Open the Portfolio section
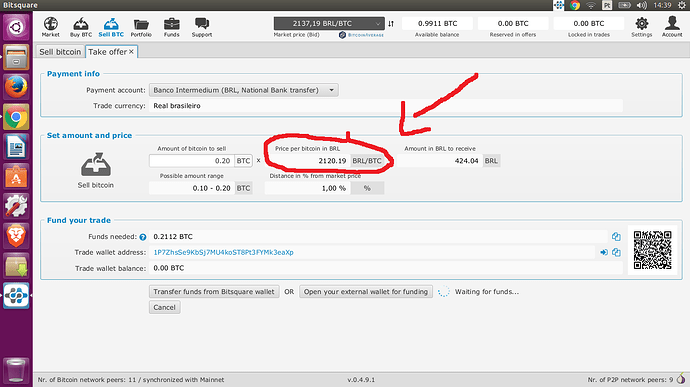The height and width of the screenshot is (387, 690). tap(141, 27)
